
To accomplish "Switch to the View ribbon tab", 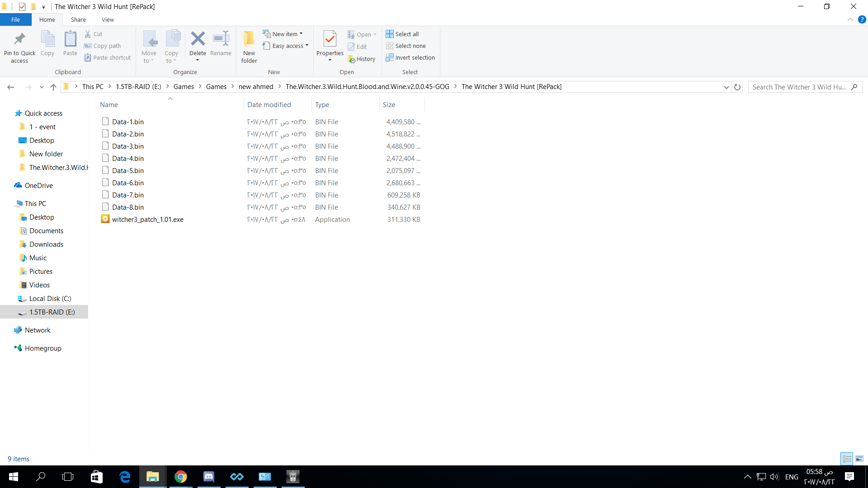I will [108, 19].
